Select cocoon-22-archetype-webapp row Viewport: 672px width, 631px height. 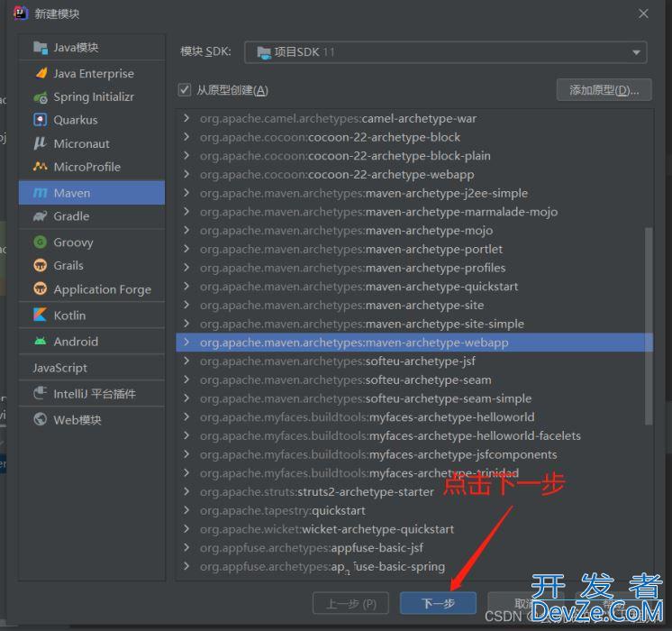click(x=414, y=174)
